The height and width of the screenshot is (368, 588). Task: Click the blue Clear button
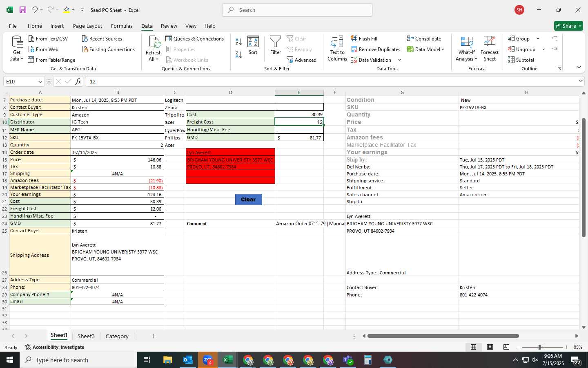pyautogui.click(x=248, y=200)
